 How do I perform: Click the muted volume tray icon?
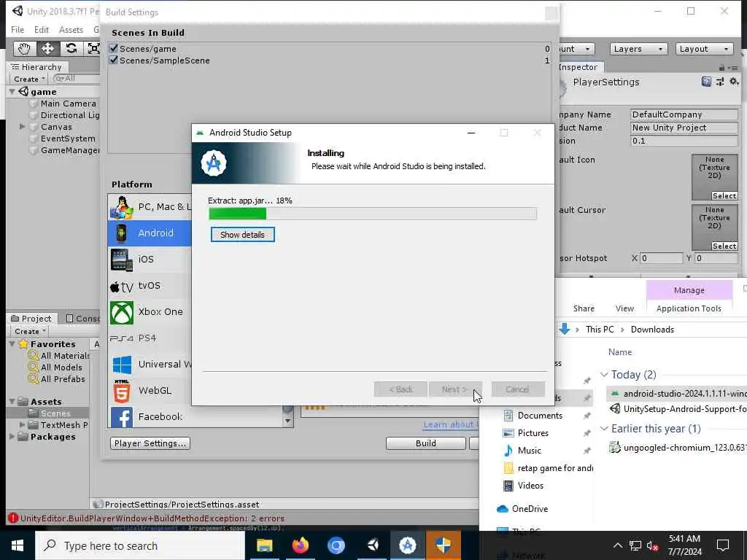click(x=652, y=545)
